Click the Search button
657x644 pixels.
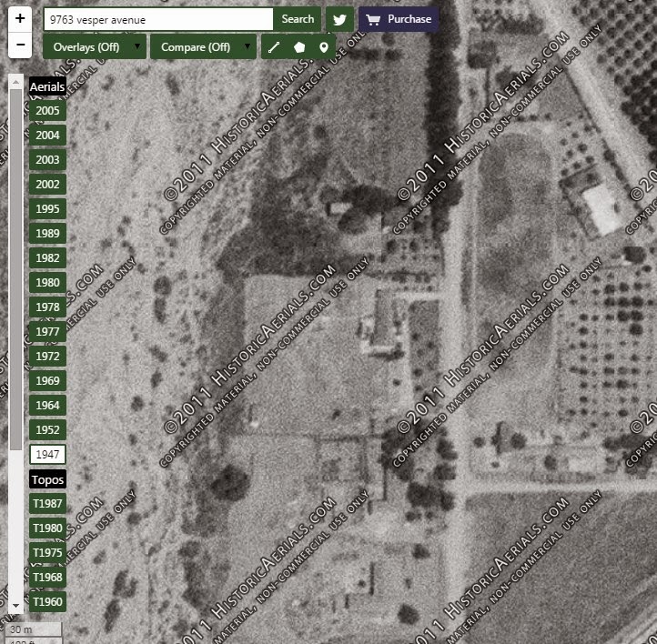click(x=298, y=19)
